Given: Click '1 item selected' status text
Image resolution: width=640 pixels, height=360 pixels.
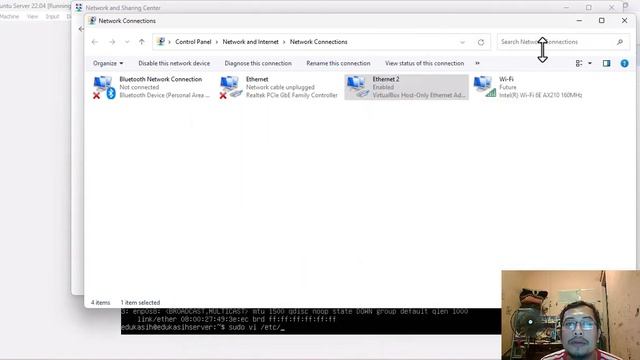Looking at the screenshot, I should pos(140,302).
